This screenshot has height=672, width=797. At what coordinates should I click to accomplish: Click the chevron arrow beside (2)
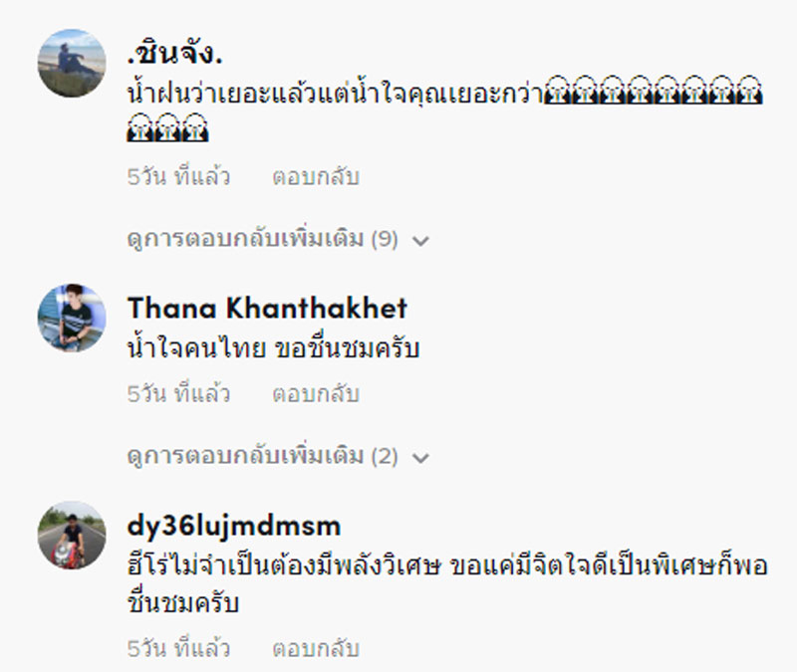(420, 458)
